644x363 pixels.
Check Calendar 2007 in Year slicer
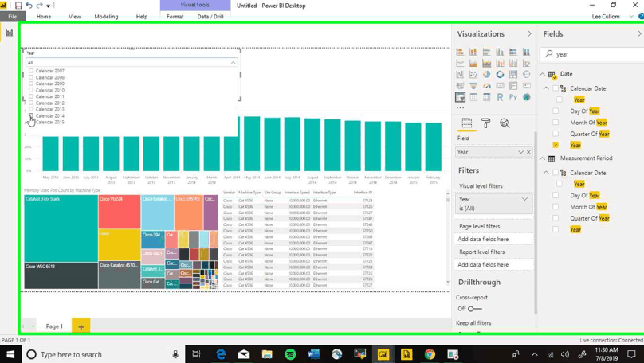[31, 71]
